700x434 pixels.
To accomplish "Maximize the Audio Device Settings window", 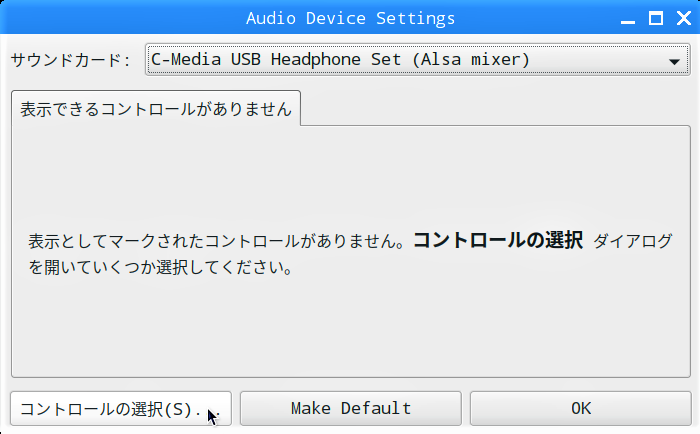I will tap(655, 18).
